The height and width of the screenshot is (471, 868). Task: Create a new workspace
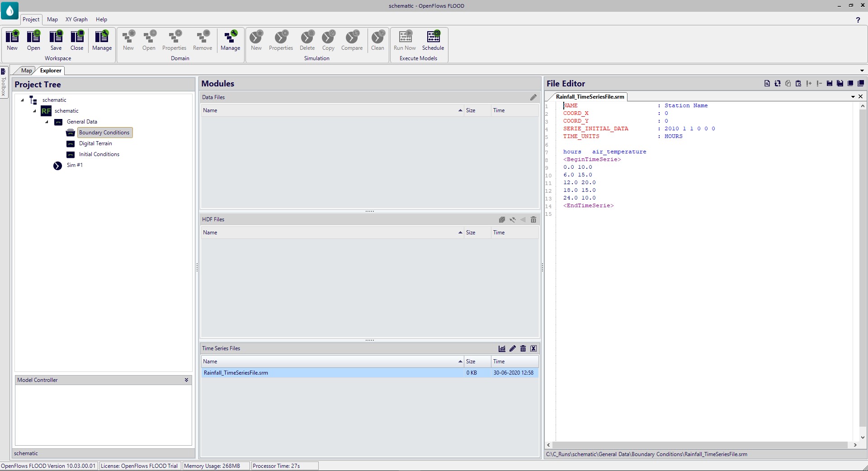(12, 40)
